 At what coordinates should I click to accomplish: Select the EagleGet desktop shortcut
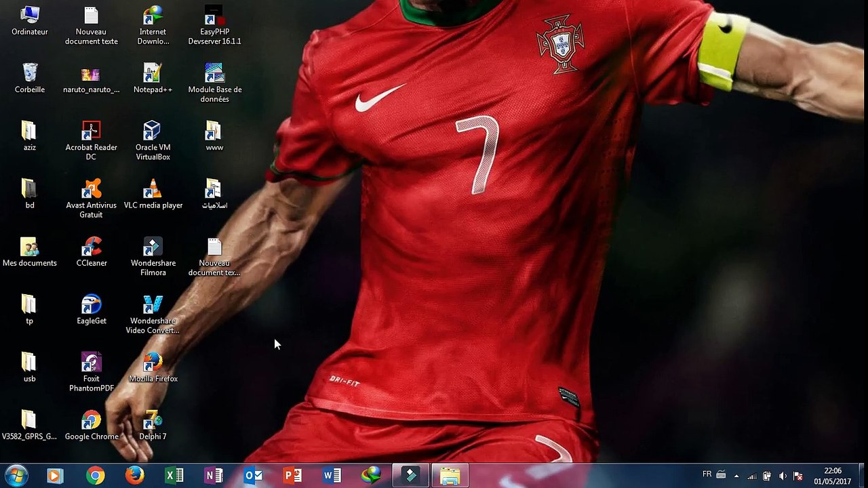(x=92, y=310)
